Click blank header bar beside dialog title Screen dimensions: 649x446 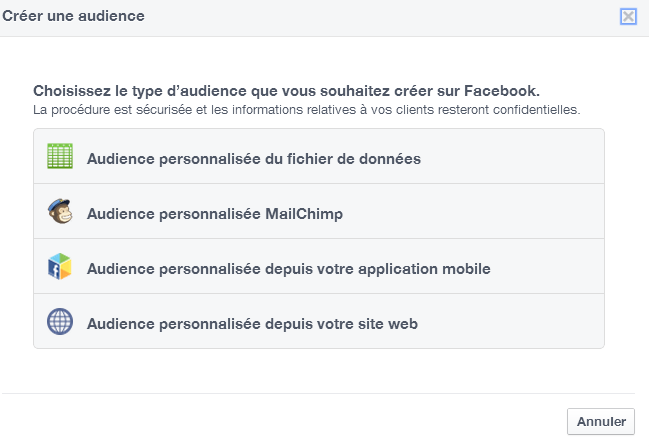point(381,17)
